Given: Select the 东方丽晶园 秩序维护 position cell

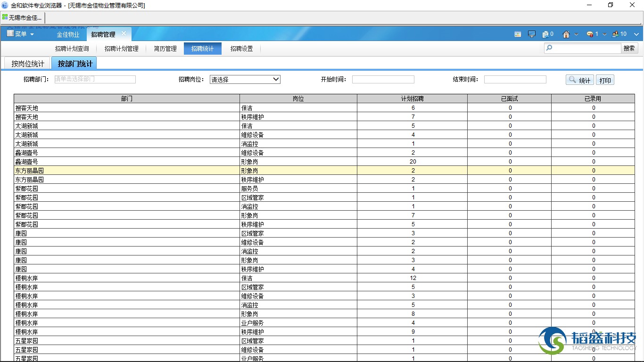Looking at the screenshot, I should coord(298,180).
